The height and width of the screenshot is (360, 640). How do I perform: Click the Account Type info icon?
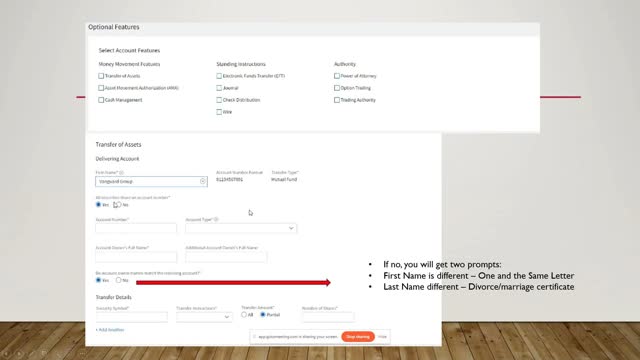pyautogui.click(x=216, y=220)
